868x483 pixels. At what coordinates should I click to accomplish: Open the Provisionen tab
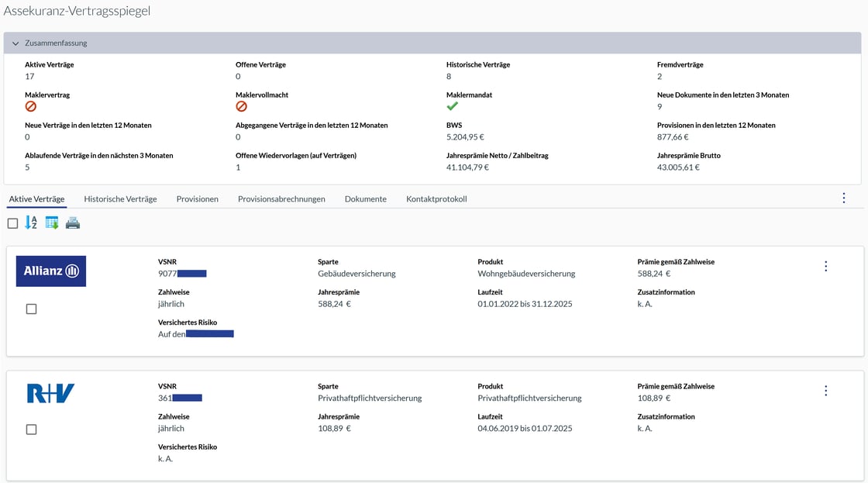pyautogui.click(x=197, y=199)
